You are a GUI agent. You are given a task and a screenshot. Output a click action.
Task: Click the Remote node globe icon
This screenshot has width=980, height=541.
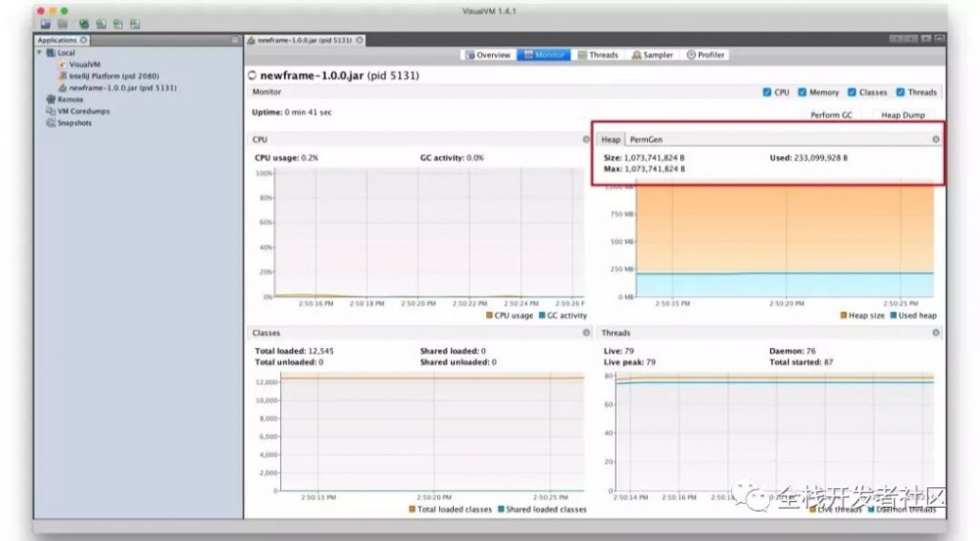click(51, 99)
